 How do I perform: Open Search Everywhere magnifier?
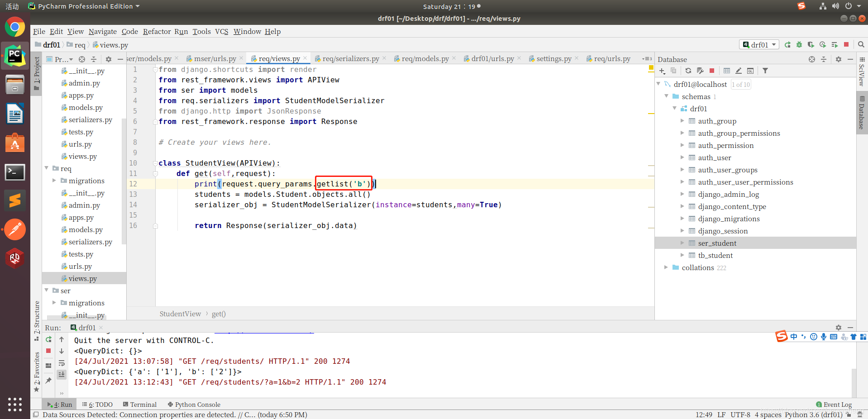(861, 44)
